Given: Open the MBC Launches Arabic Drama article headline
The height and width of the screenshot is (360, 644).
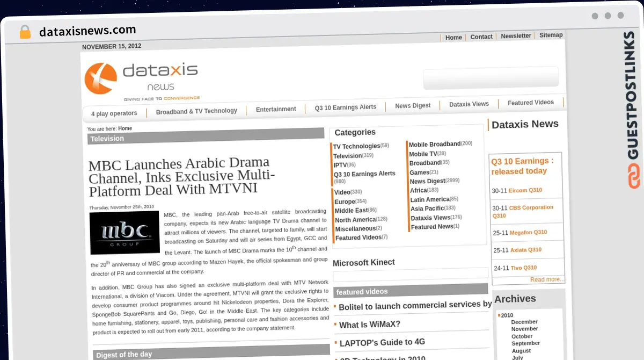Looking at the screenshot, I should pyautogui.click(x=181, y=176).
